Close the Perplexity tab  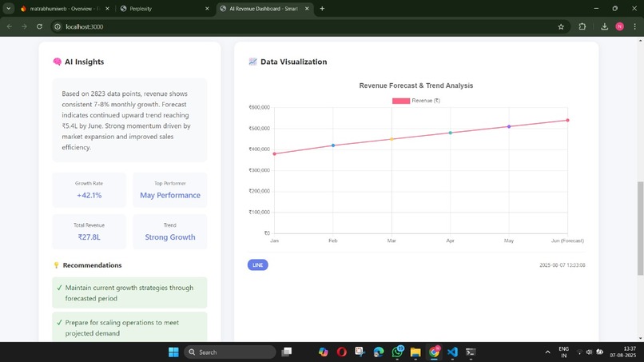click(207, 8)
